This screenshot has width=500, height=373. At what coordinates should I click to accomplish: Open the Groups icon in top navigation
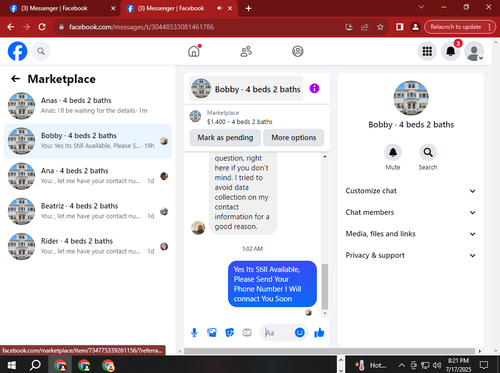pyautogui.click(x=298, y=51)
